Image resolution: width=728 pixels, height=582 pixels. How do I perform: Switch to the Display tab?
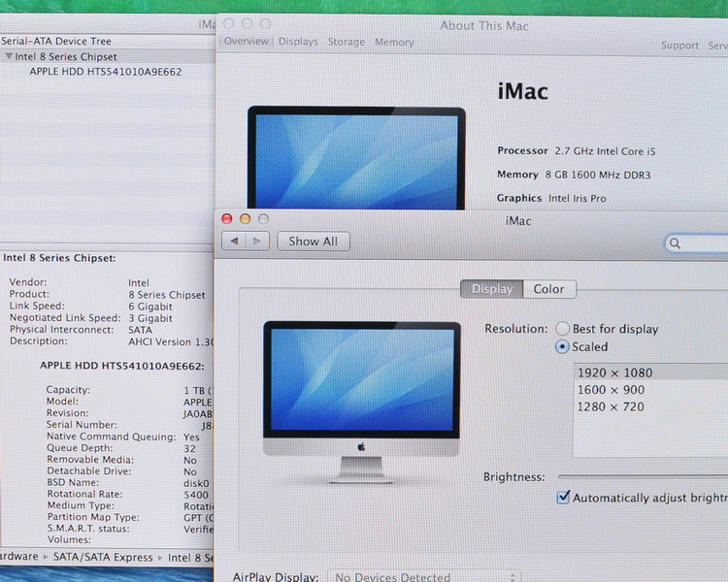point(492,289)
